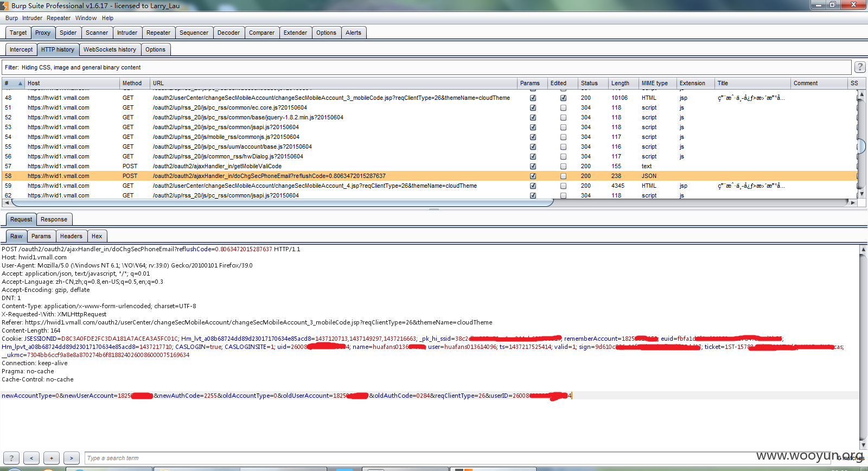Switch to the Response tab
This screenshot has width=868, height=471.
(54, 219)
